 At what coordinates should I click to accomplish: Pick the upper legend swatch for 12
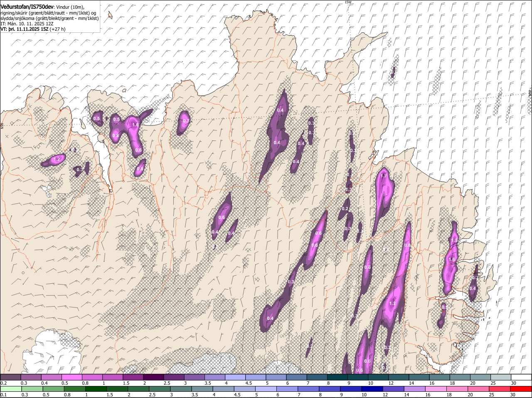(399, 377)
